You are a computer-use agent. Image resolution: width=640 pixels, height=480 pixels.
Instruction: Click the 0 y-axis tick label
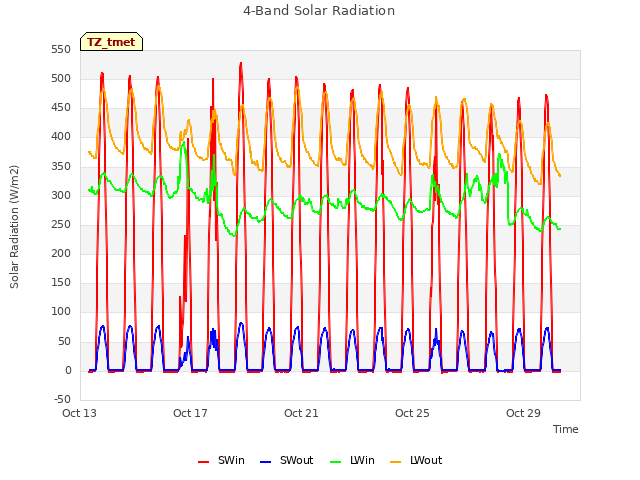68,371
